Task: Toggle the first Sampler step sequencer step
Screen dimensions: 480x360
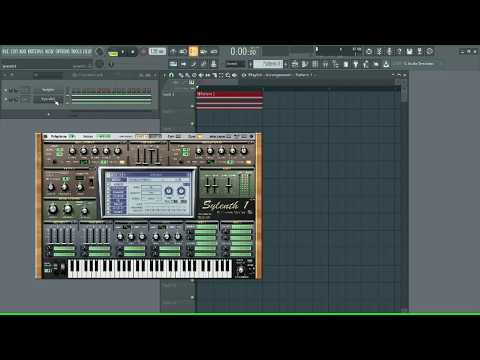Action: (74, 90)
